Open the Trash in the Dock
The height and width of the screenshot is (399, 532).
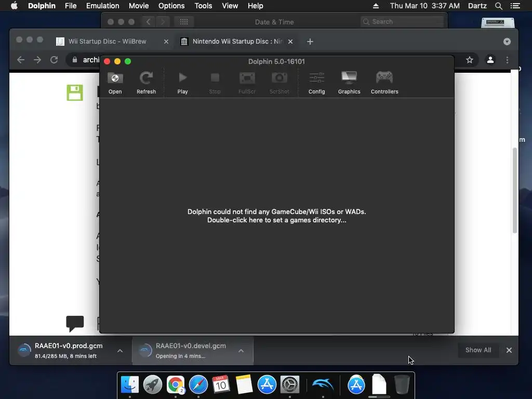402,384
